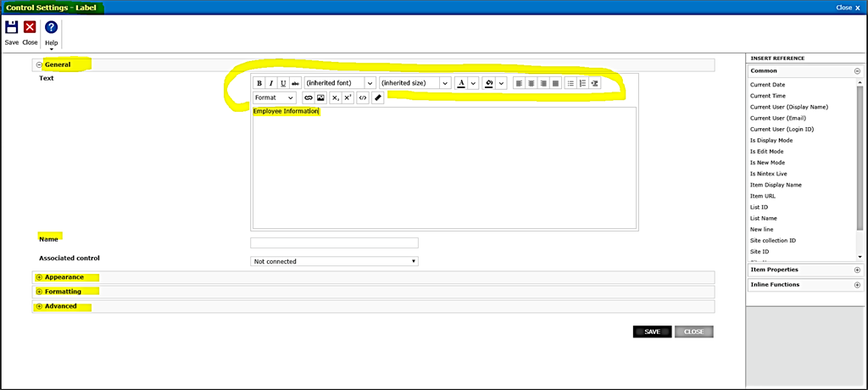
Task: Collapse the Common reference group
Action: [857, 71]
